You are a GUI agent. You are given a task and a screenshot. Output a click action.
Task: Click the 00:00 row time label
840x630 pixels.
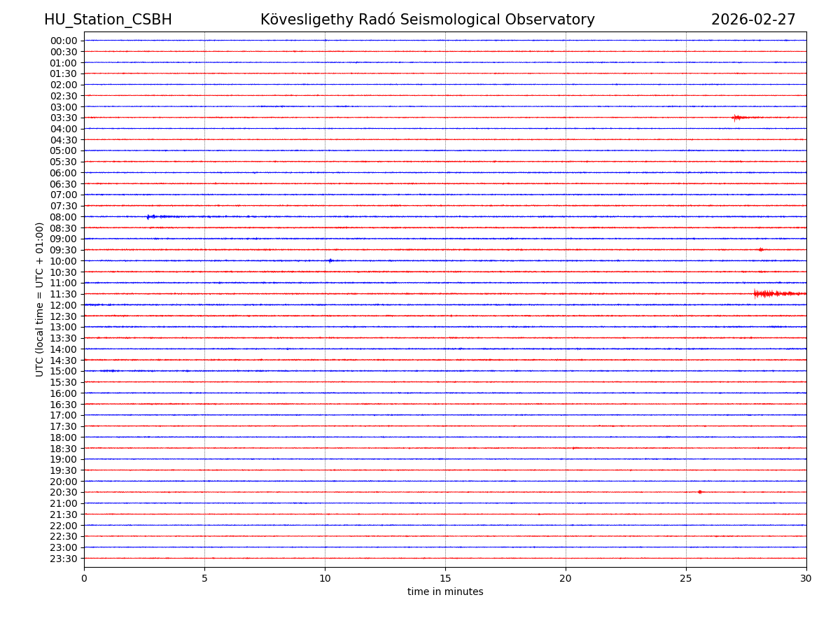click(64, 41)
